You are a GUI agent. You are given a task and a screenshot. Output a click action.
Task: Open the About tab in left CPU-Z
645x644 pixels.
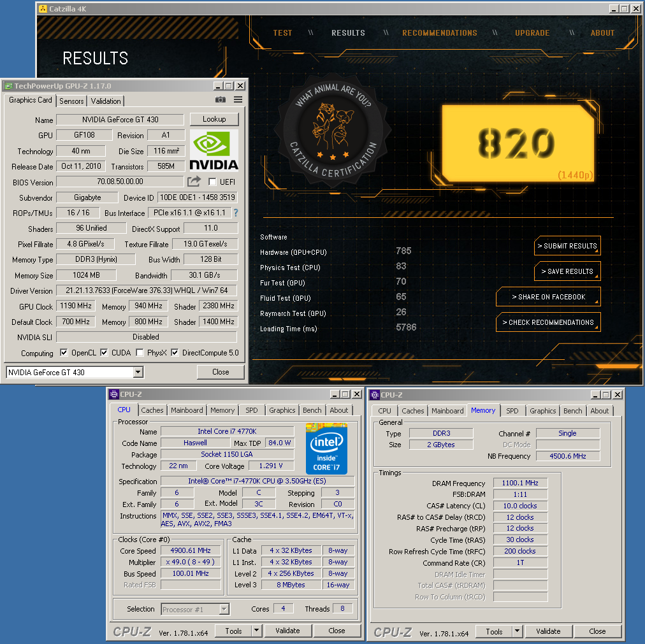tap(339, 410)
